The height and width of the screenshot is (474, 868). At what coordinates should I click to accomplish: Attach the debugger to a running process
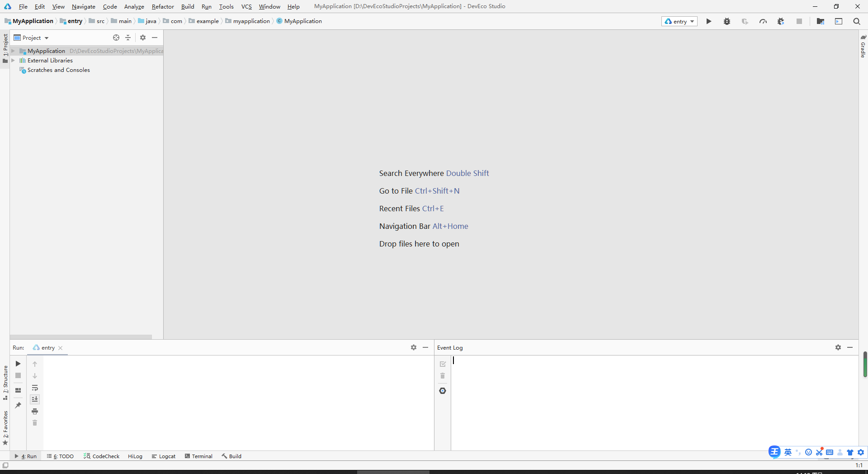tap(781, 21)
